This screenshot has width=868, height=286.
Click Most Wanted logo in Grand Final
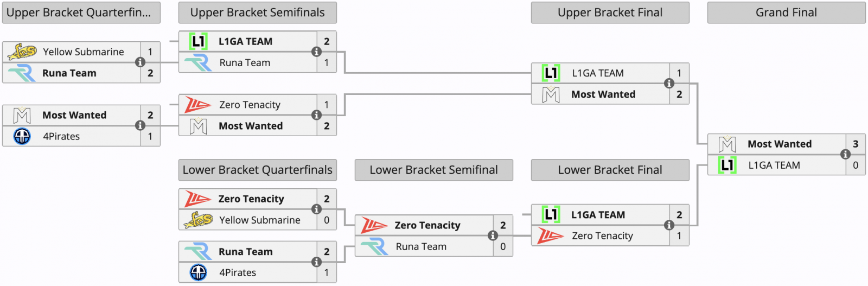coord(727,144)
